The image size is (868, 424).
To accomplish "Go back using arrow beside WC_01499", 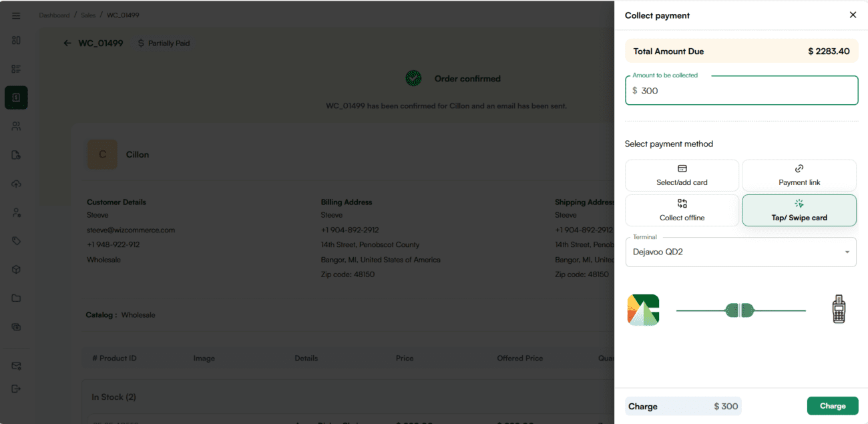I will tap(67, 43).
